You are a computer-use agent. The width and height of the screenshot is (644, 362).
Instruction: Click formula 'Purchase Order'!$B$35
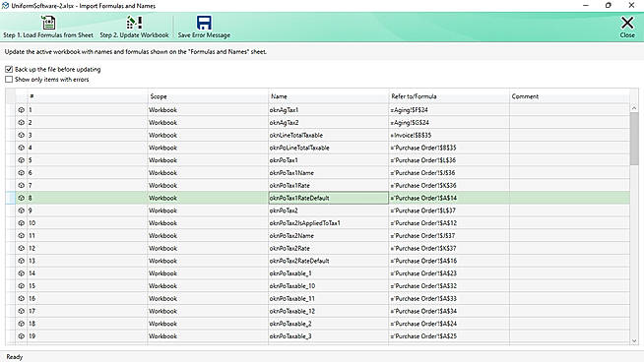coord(449,148)
